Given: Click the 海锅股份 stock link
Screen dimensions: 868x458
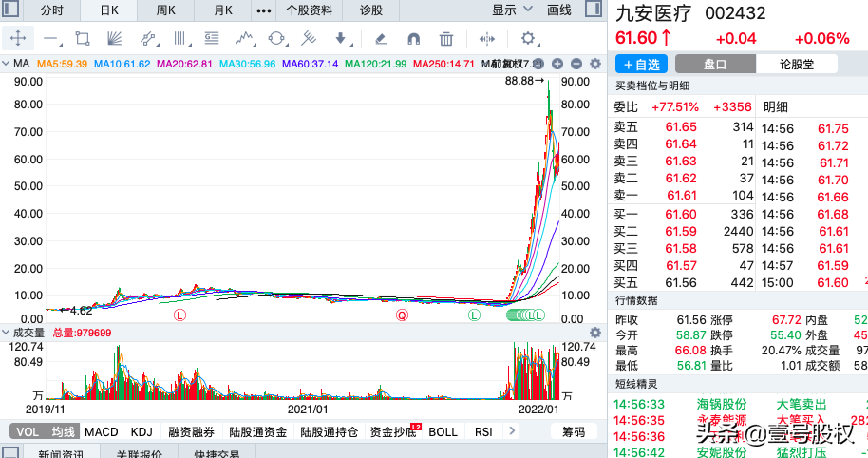Looking at the screenshot, I should pyautogui.click(x=722, y=404).
